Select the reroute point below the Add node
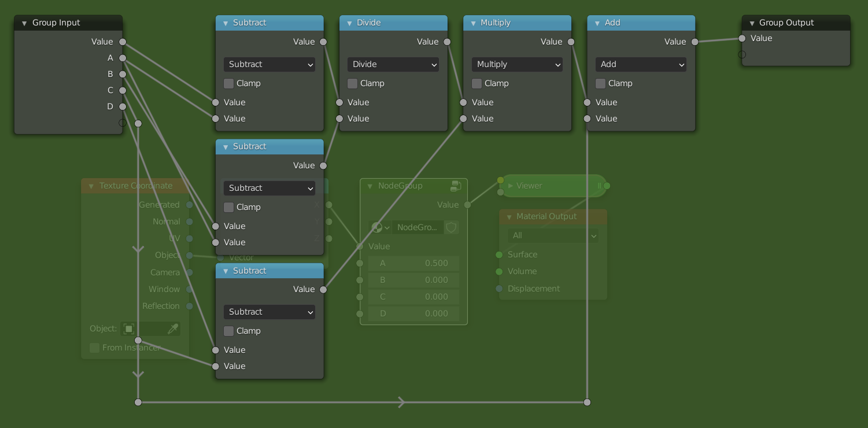The height and width of the screenshot is (428, 868). [x=587, y=402]
